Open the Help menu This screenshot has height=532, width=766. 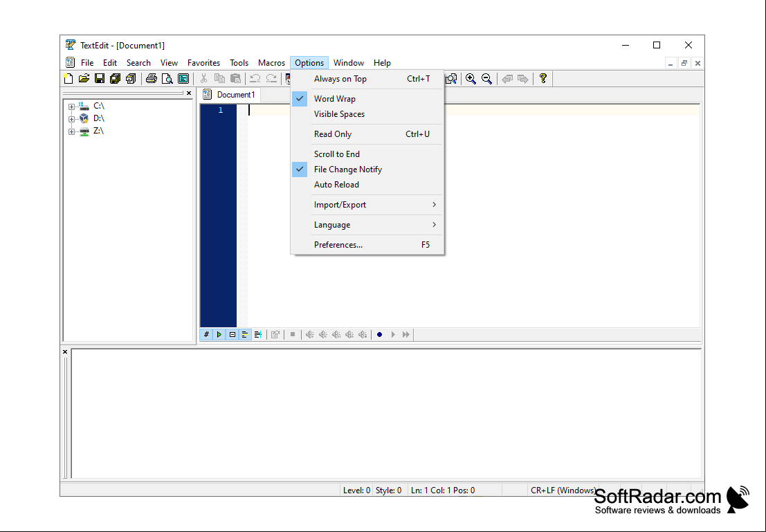coord(382,63)
